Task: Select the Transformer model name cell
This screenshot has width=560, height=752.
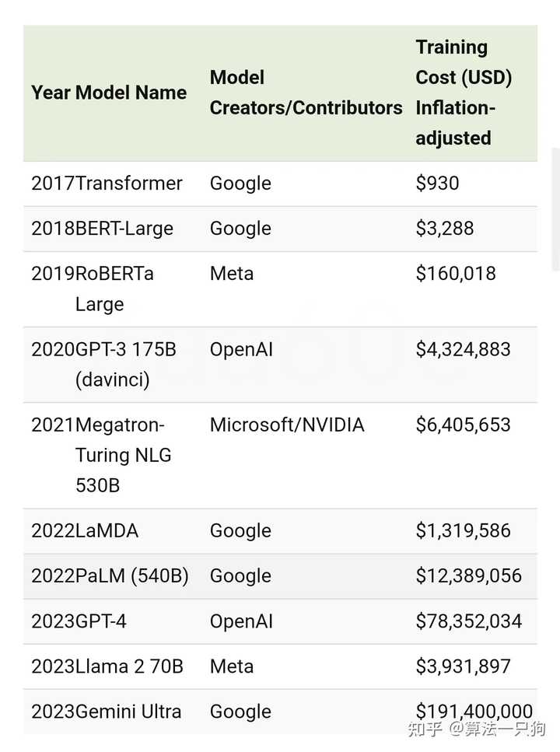Action: [x=129, y=184]
